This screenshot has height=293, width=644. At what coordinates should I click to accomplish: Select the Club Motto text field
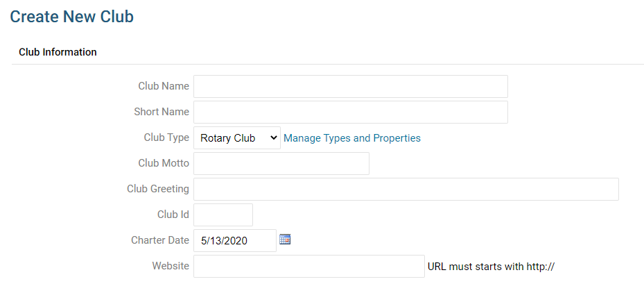pyautogui.click(x=281, y=164)
